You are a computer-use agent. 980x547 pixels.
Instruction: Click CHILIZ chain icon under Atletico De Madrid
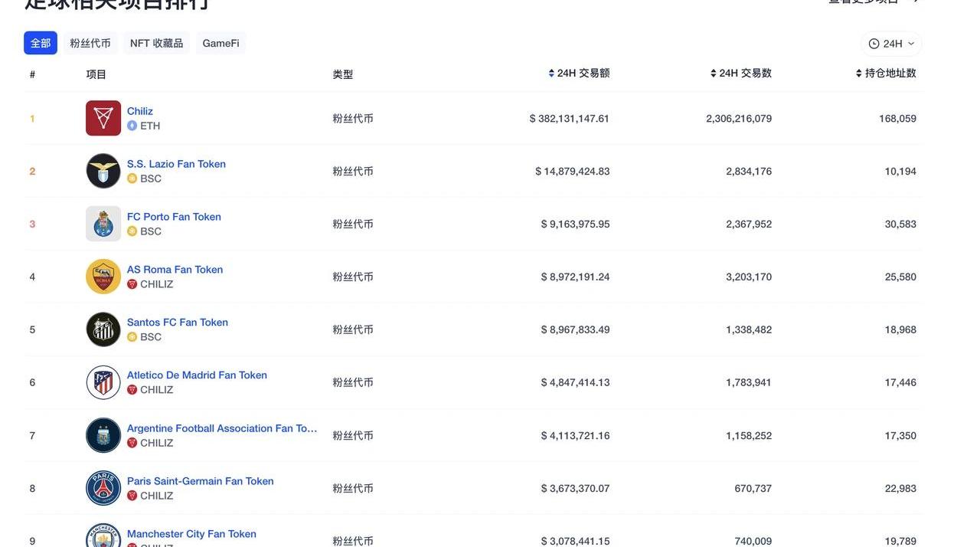(x=132, y=390)
